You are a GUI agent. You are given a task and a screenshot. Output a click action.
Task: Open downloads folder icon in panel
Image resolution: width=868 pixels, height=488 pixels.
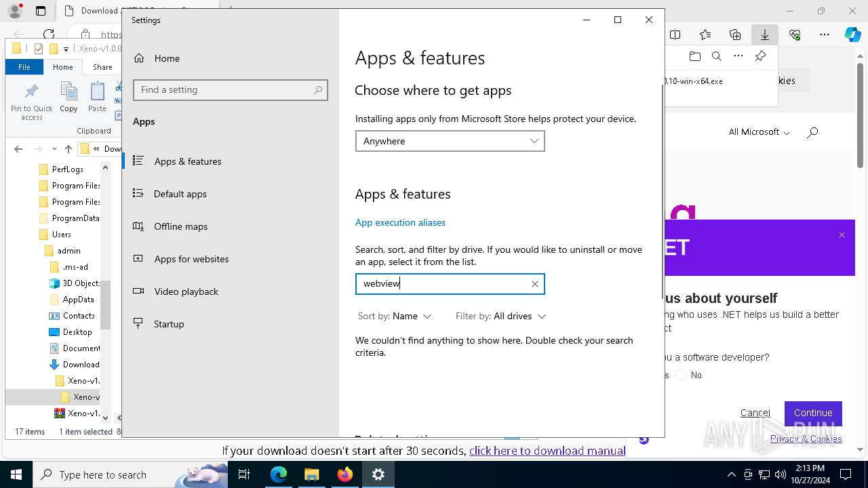(x=694, y=56)
